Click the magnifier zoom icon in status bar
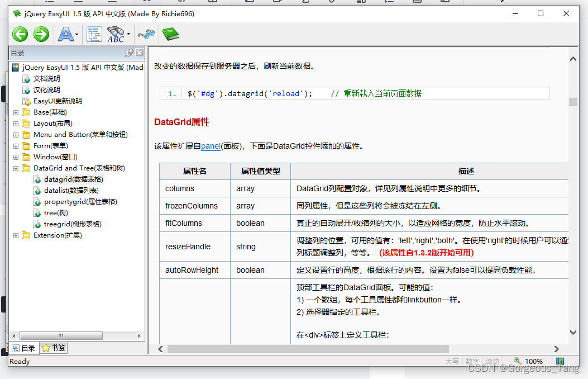This screenshot has width=588, height=379. pos(517,361)
